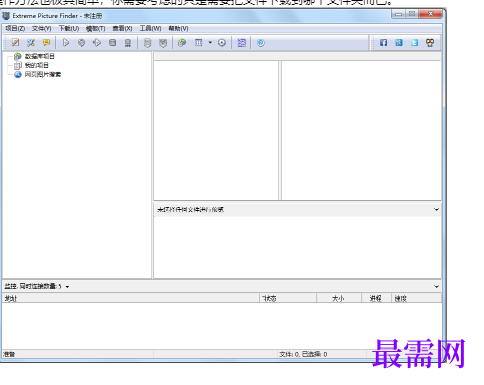Click the 准备 status bar text

click(9, 354)
